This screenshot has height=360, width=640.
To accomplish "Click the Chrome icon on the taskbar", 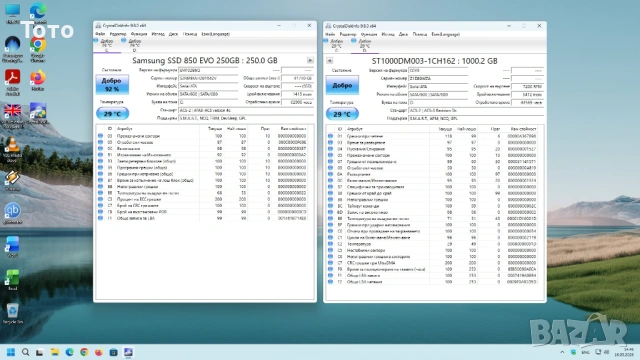I will coord(84,352).
